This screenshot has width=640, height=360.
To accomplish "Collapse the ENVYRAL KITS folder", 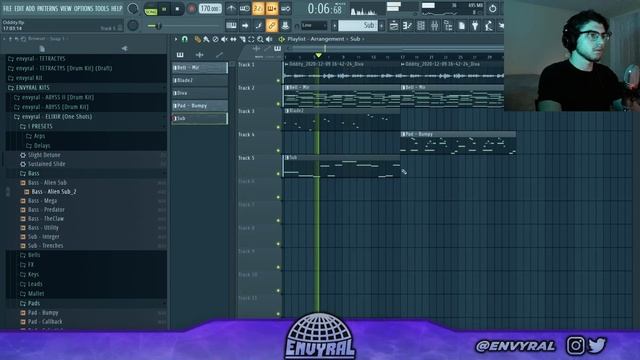I will coord(33,87).
